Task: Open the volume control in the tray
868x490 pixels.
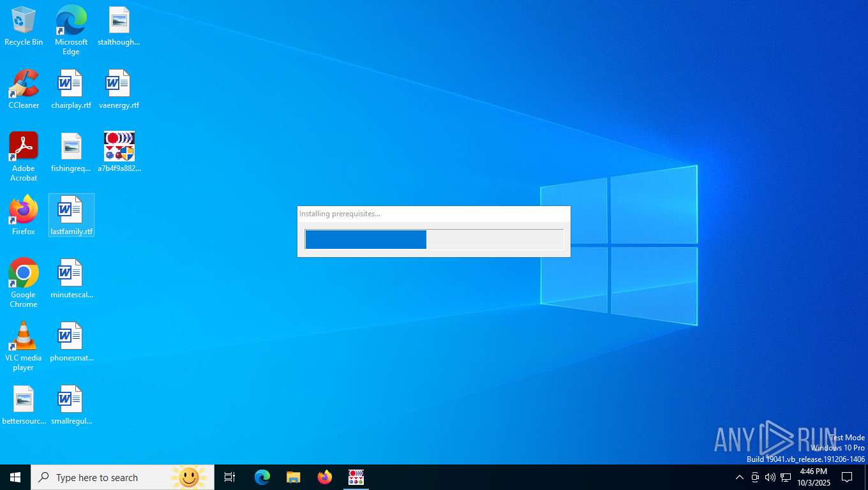Action: pyautogui.click(x=770, y=477)
